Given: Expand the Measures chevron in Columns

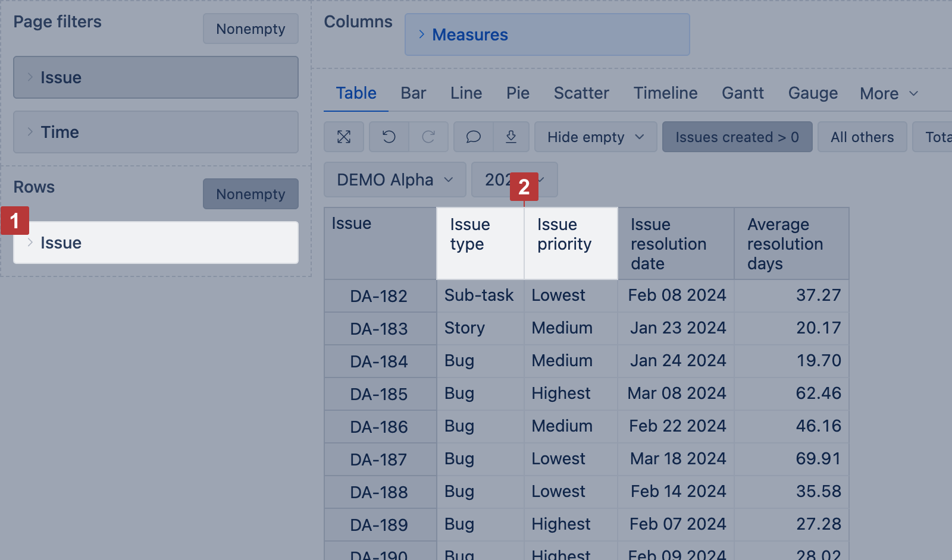Looking at the screenshot, I should click(x=421, y=34).
